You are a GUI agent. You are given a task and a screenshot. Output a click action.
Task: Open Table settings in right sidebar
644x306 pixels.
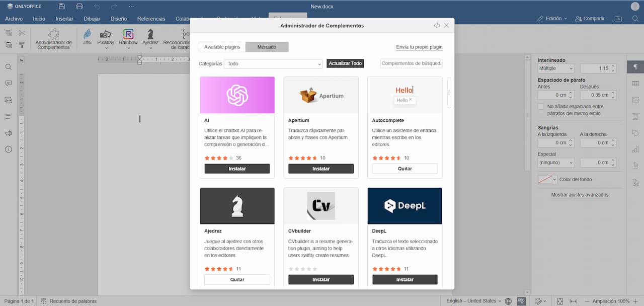pos(635,84)
